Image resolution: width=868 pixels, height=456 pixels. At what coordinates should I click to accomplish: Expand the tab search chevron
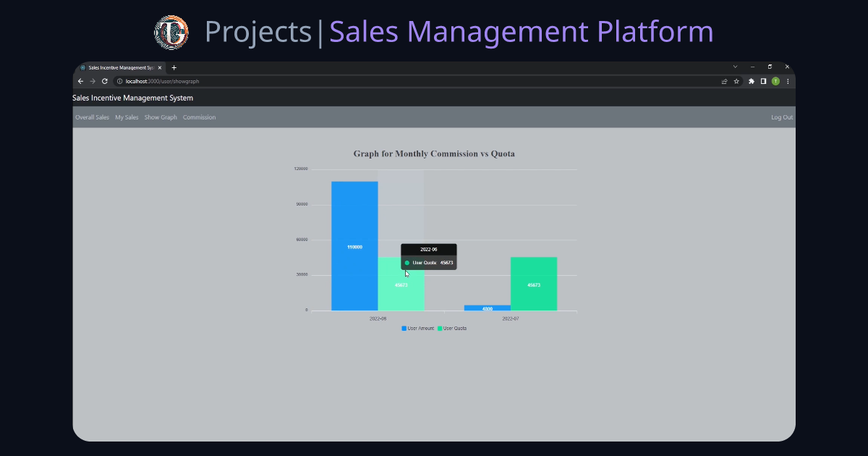tap(736, 67)
